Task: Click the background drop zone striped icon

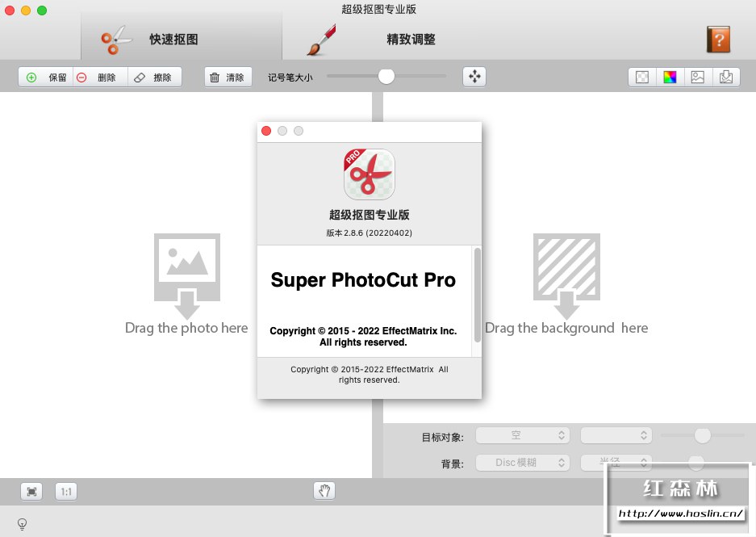Action: point(566,276)
